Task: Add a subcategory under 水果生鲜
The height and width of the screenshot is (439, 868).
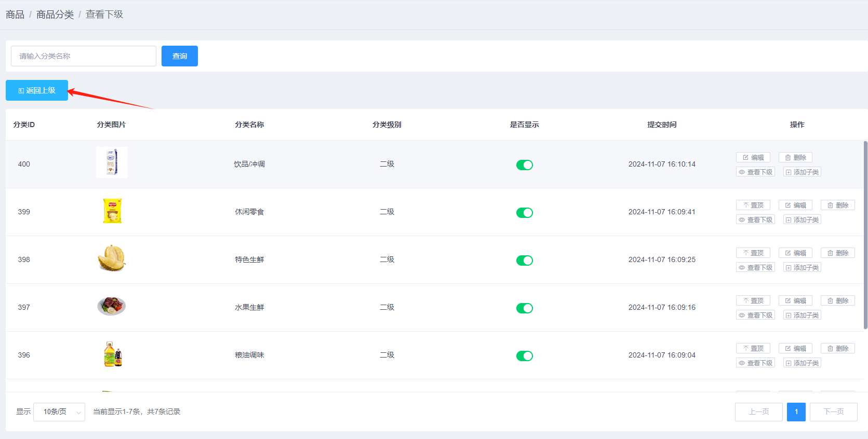Action: coord(802,315)
